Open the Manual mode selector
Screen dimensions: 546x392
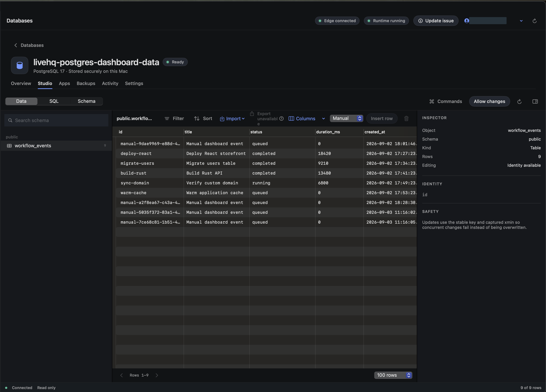346,118
